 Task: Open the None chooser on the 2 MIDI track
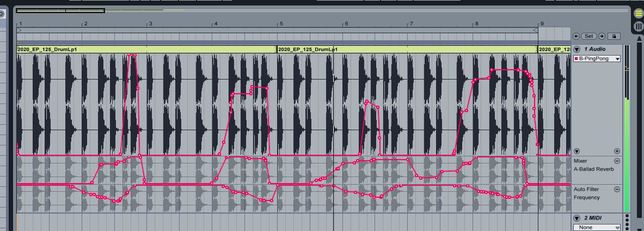[x=597, y=227]
